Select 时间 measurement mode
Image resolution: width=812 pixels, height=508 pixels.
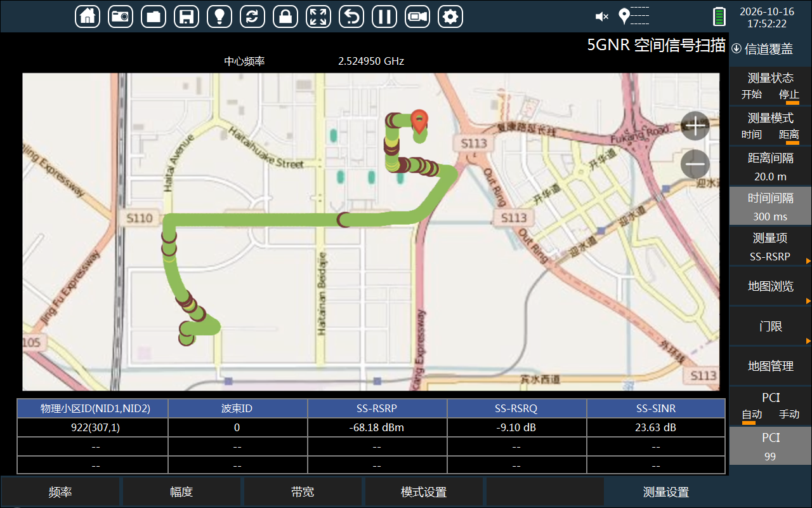click(x=752, y=135)
